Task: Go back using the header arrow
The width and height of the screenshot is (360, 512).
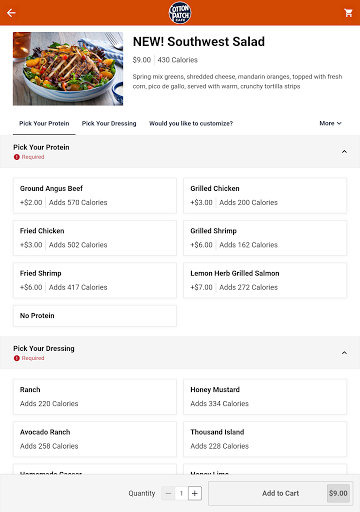Action: point(11,13)
